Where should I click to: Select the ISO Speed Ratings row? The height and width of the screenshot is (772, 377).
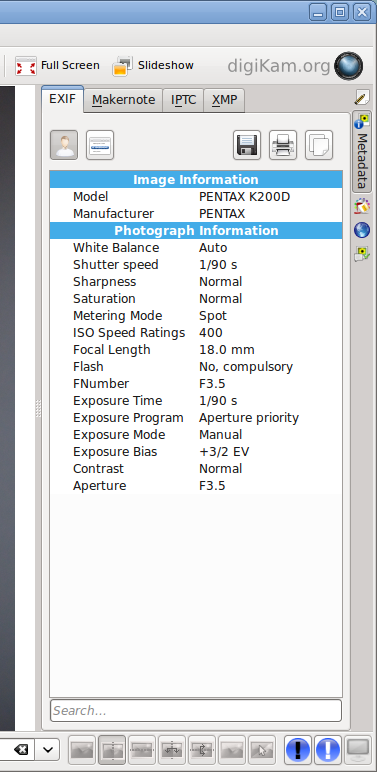(196, 333)
